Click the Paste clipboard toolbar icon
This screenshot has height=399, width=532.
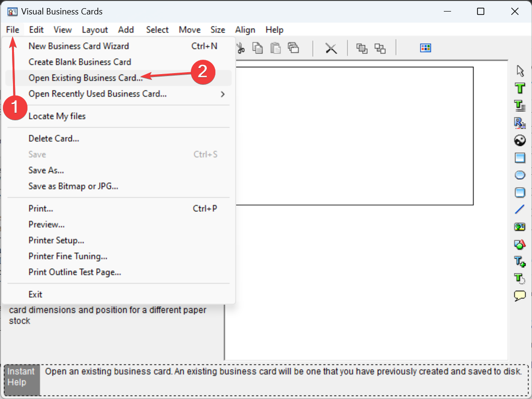point(276,48)
